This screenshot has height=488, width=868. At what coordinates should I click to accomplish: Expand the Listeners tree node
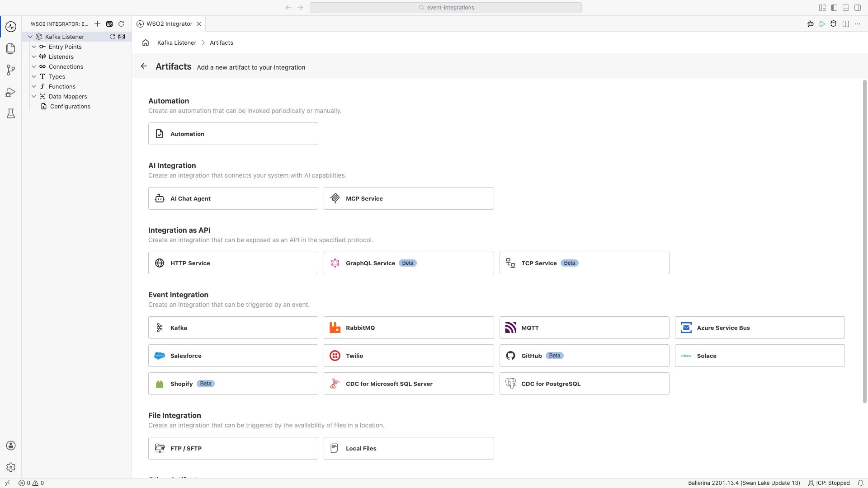click(x=34, y=56)
